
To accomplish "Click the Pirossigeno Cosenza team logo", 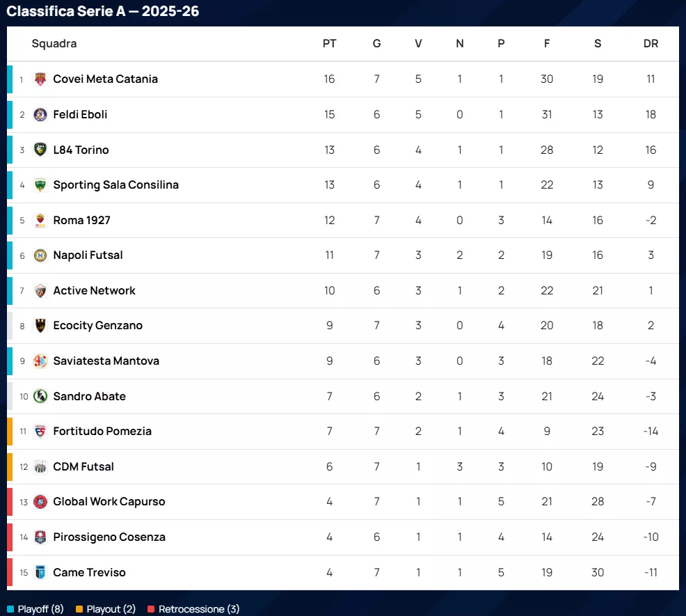I will point(40,537).
